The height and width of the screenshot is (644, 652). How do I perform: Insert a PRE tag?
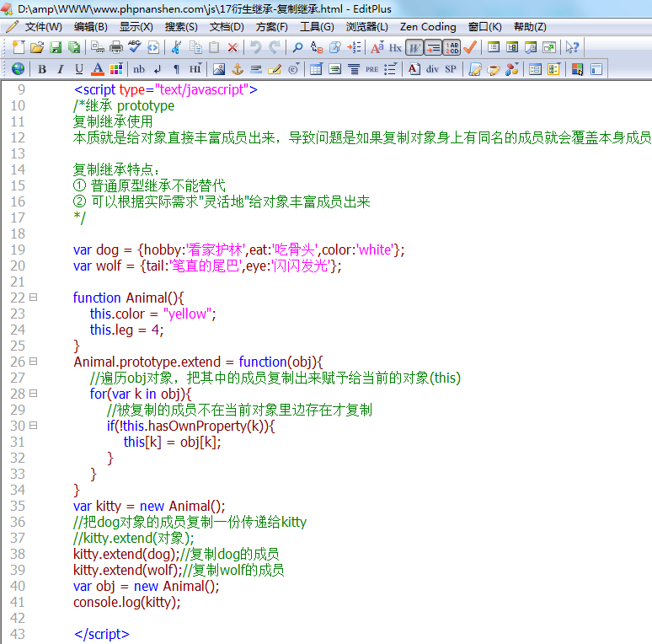pos(371,69)
